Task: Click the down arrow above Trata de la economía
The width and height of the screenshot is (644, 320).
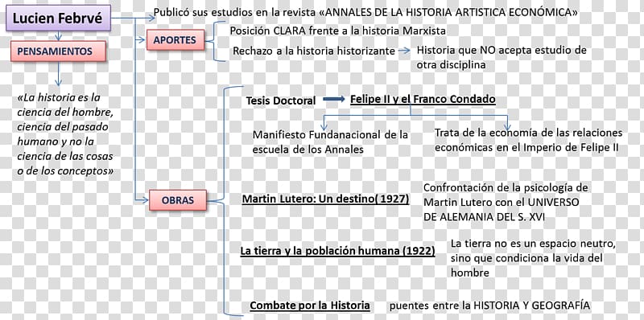Action: tap(507, 123)
